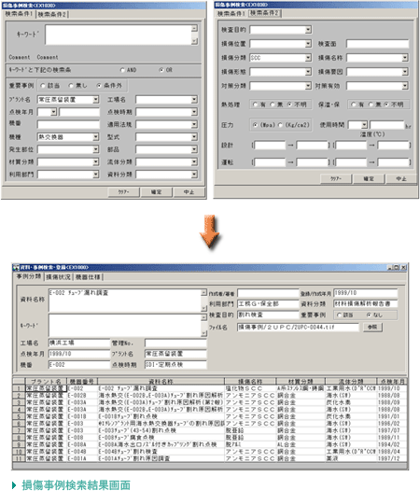This screenshot has width=420, height=504.
Task: Open the application icon in the results window title bar
Action: click(16, 267)
